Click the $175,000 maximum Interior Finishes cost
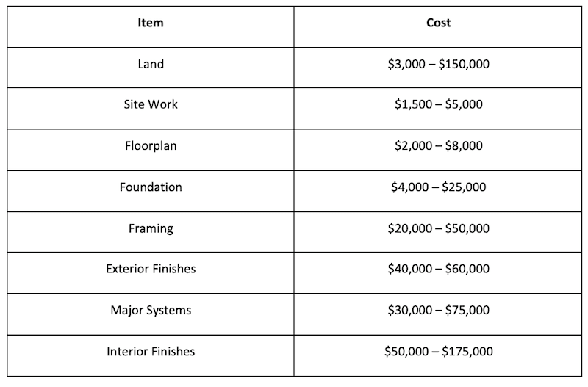 [467, 352]
